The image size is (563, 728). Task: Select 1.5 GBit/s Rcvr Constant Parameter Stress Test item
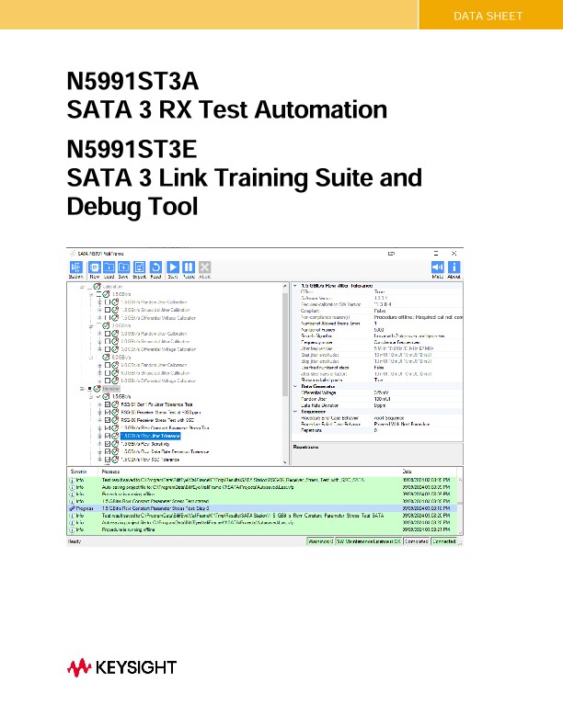[165, 428]
